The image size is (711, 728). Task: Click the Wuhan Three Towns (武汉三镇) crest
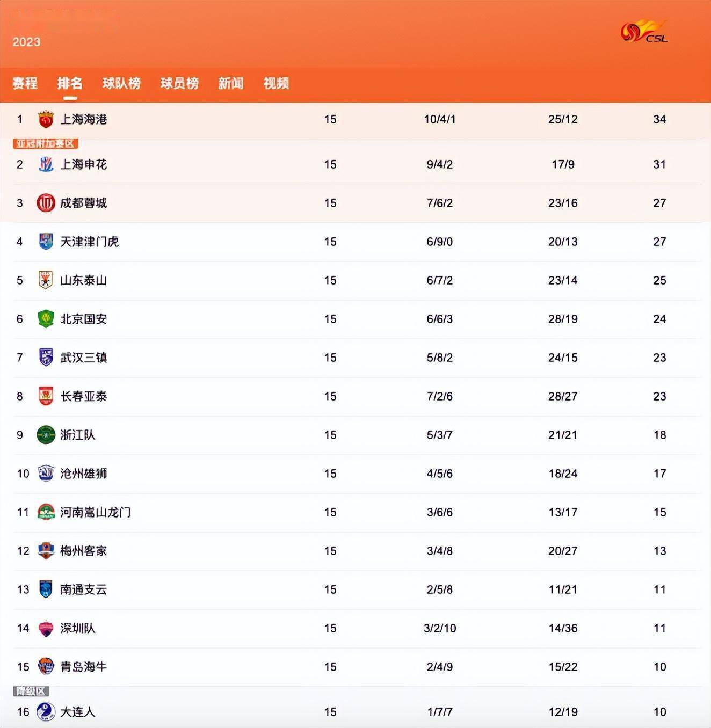(x=46, y=358)
